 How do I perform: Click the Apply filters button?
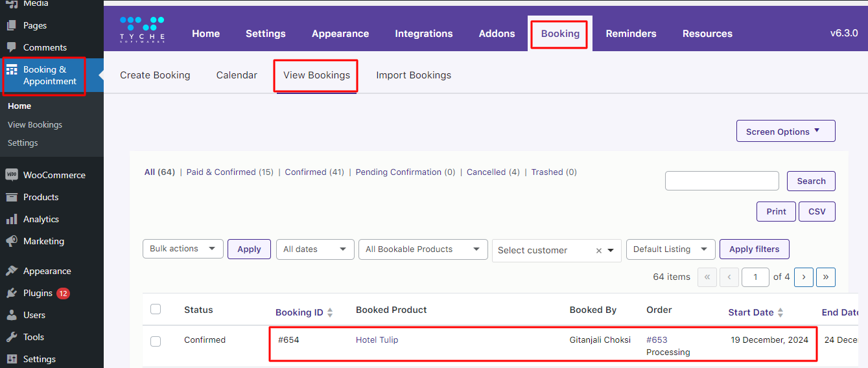point(754,249)
